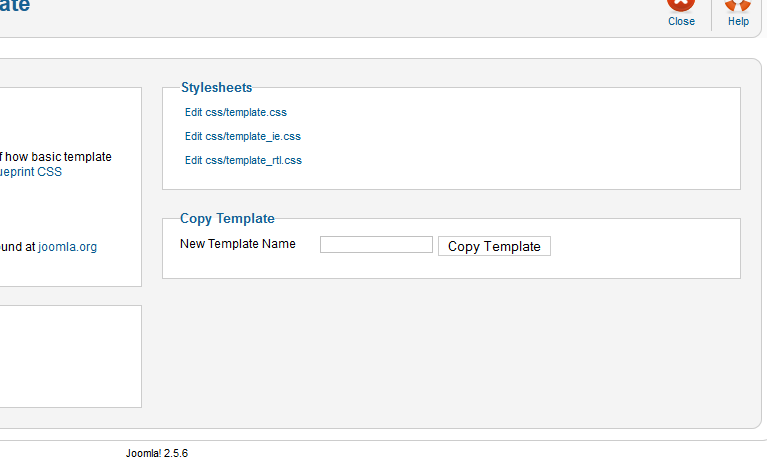
Task: Focus the New Template Name text field
Action: pyautogui.click(x=376, y=245)
